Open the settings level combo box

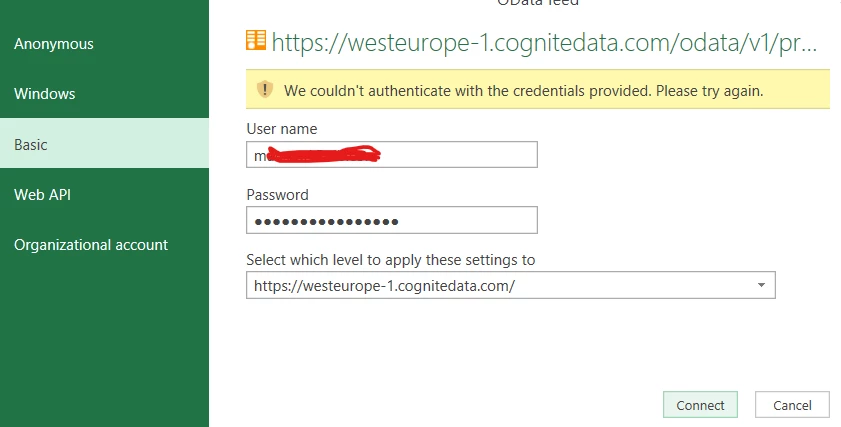coord(500,286)
